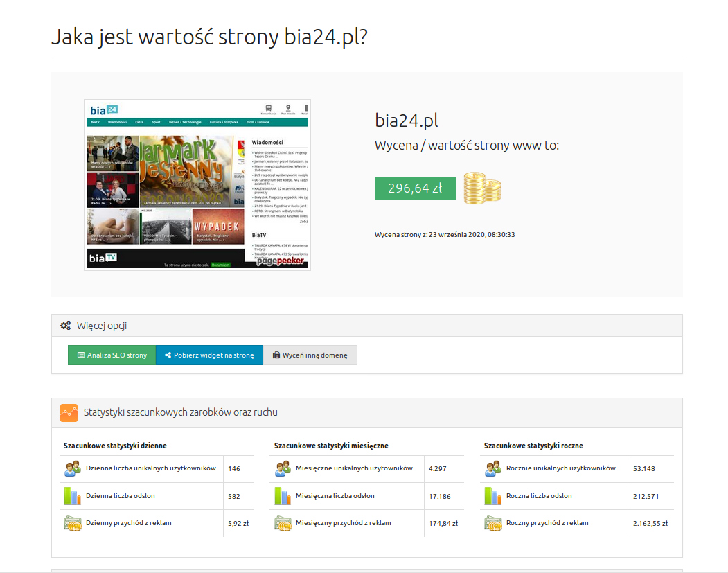Click money icon for Dzienny przychód z reklam
Image resolution: width=728 pixels, height=573 pixels.
(x=73, y=523)
